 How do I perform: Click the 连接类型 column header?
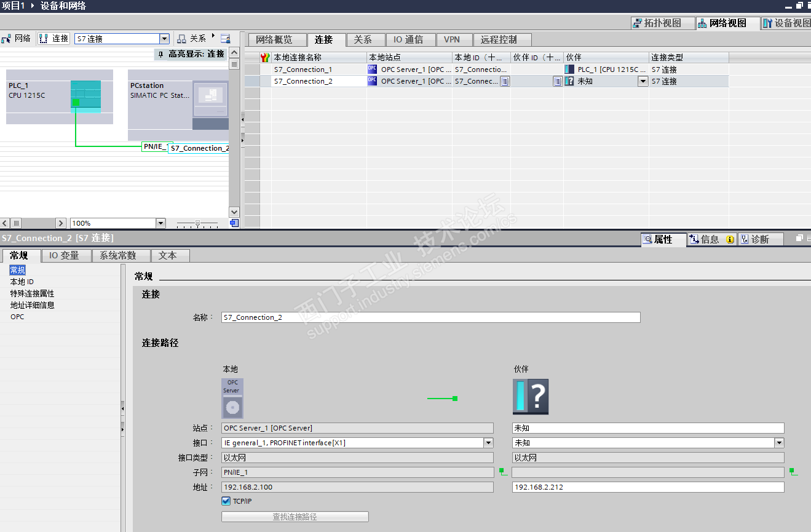tap(689, 57)
